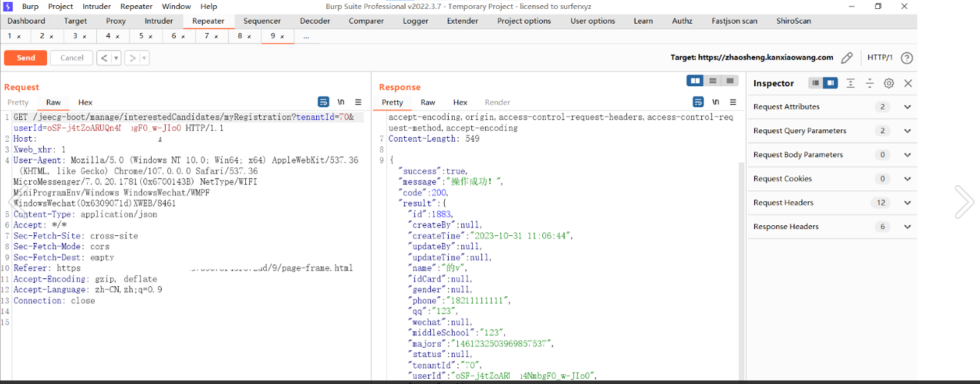Collapse all Inspector sections icon

tap(870, 83)
